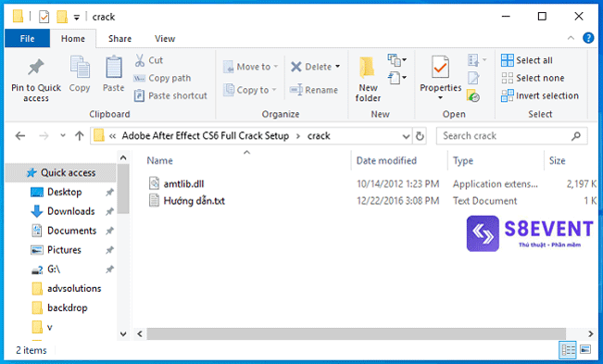This screenshot has height=364, width=603.
Task: Click Pin to Quick access icon
Action: (x=36, y=68)
